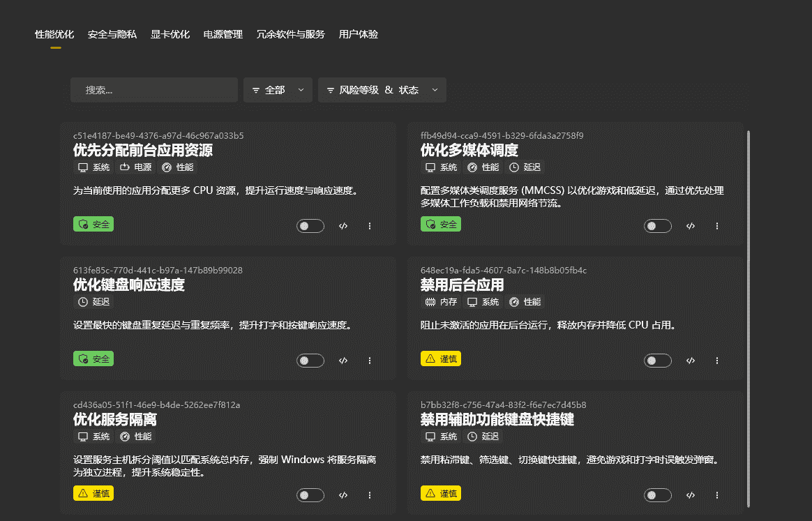Click 性能 tag on 优化多媒体调度 card
This screenshot has width=812, height=521.
click(x=483, y=167)
